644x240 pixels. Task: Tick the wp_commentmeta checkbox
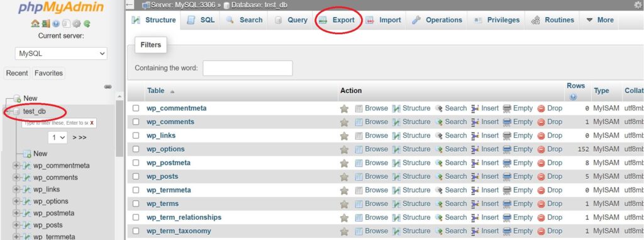(x=136, y=108)
